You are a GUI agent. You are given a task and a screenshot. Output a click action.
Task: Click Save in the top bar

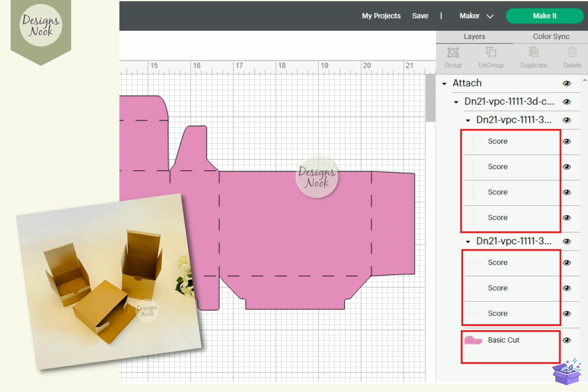[x=420, y=16]
